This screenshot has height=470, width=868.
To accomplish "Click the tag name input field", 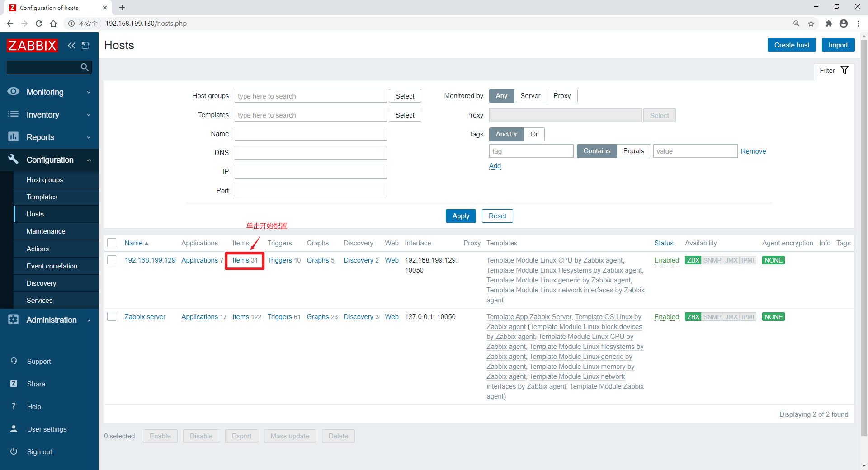I will 531,151.
